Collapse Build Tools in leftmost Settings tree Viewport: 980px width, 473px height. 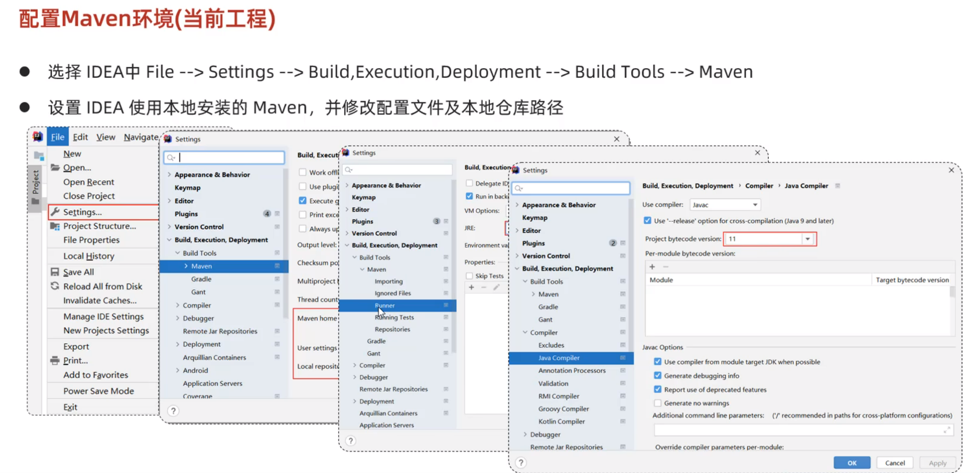tap(178, 253)
